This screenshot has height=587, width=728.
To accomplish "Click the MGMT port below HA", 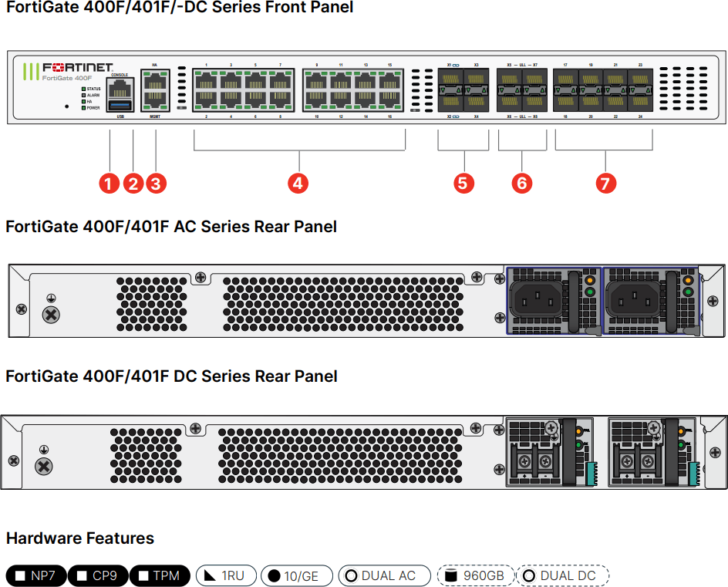I will tap(155, 100).
